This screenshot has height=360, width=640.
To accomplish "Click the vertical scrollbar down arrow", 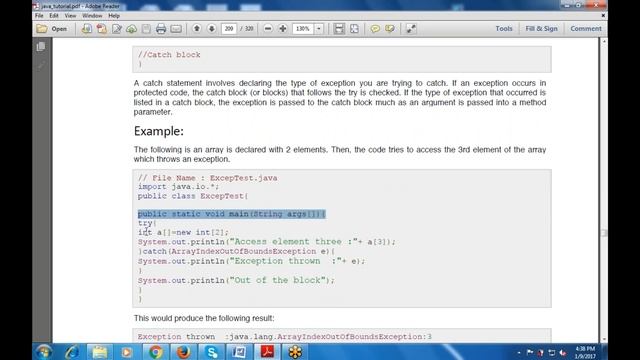I will tap(604, 340).
